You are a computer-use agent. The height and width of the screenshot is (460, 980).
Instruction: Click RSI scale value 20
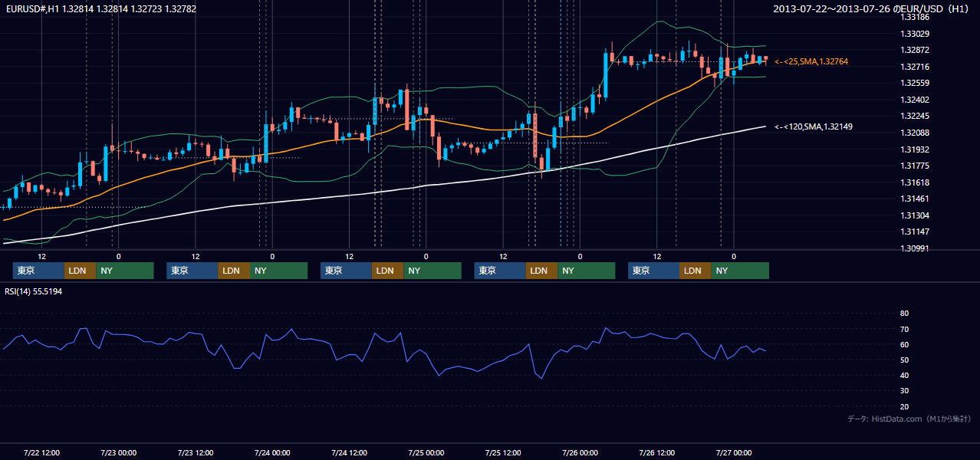[x=904, y=406]
